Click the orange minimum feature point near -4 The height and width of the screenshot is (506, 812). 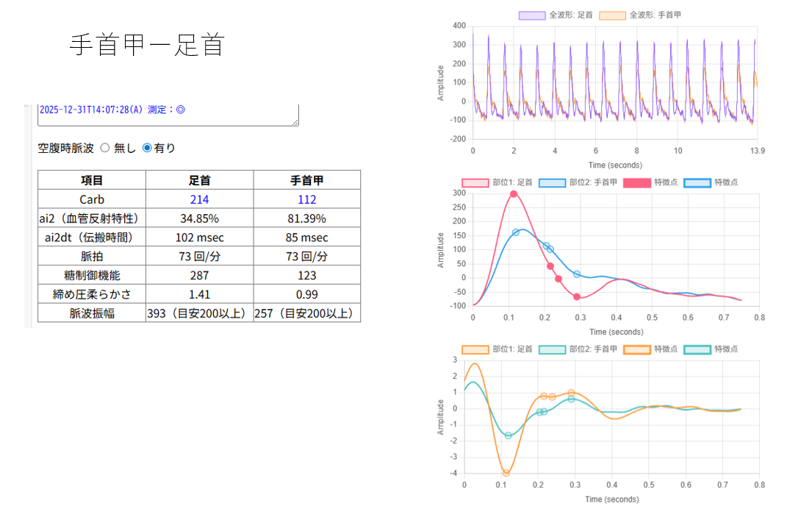(506, 473)
